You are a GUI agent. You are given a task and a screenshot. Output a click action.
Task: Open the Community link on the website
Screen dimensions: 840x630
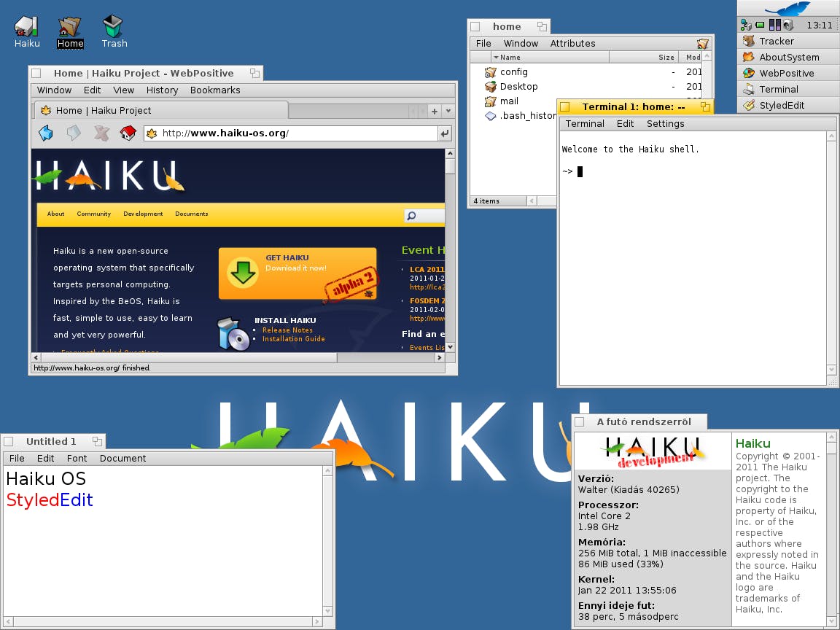coord(94,214)
